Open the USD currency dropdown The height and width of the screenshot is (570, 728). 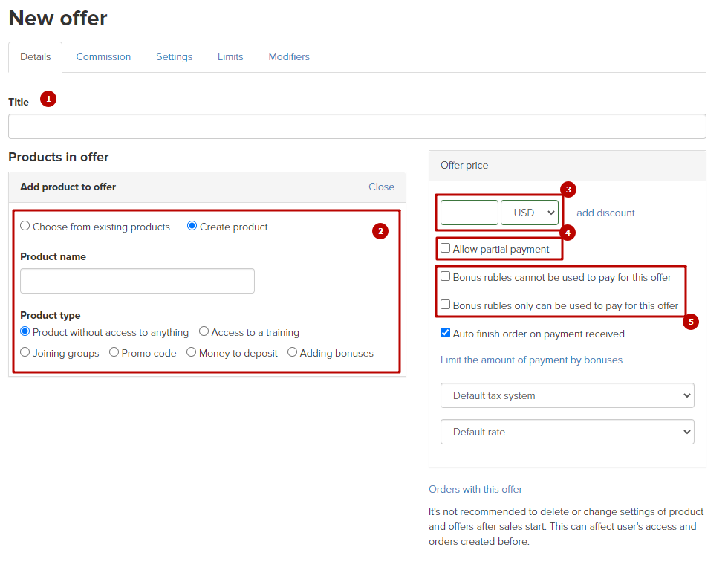(530, 213)
